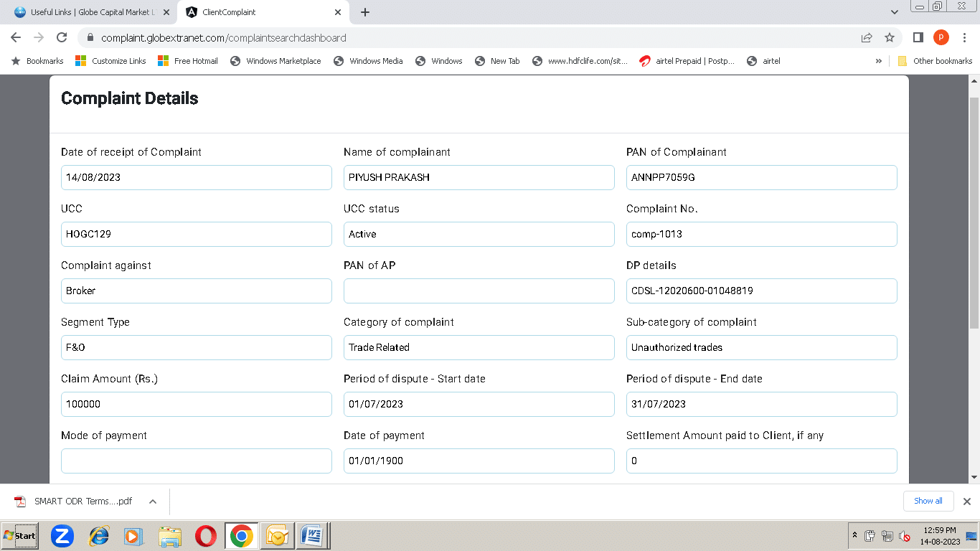980x551 pixels.
Task: Focus the Claim Amount (Rs.) field
Action: pos(197,404)
